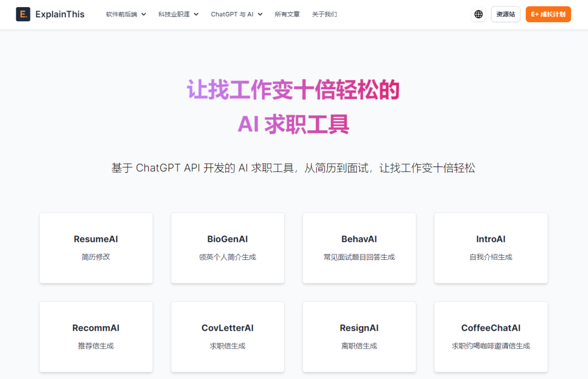588x379 pixels.
Task: Open the RecommAI recommendation letter card
Action: click(x=96, y=337)
